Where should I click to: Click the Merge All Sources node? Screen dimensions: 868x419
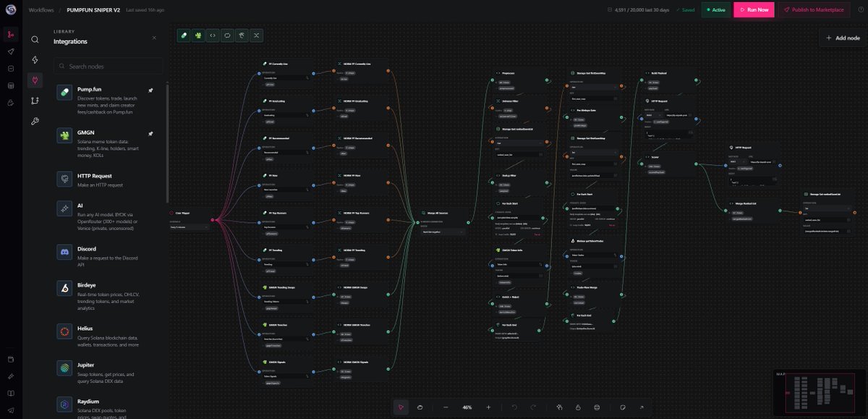pyautogui.click(x=443, y=224)
